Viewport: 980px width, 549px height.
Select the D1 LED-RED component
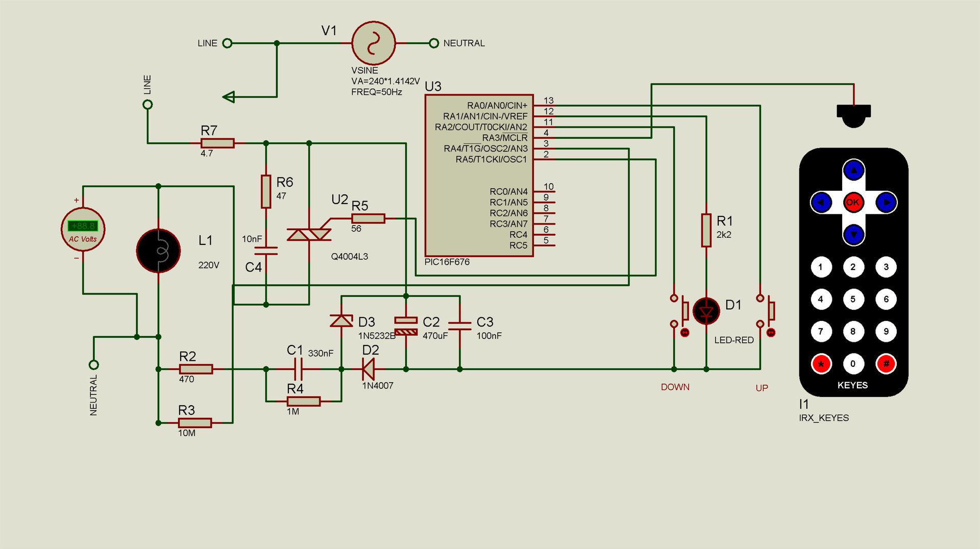tap(706, 311)
